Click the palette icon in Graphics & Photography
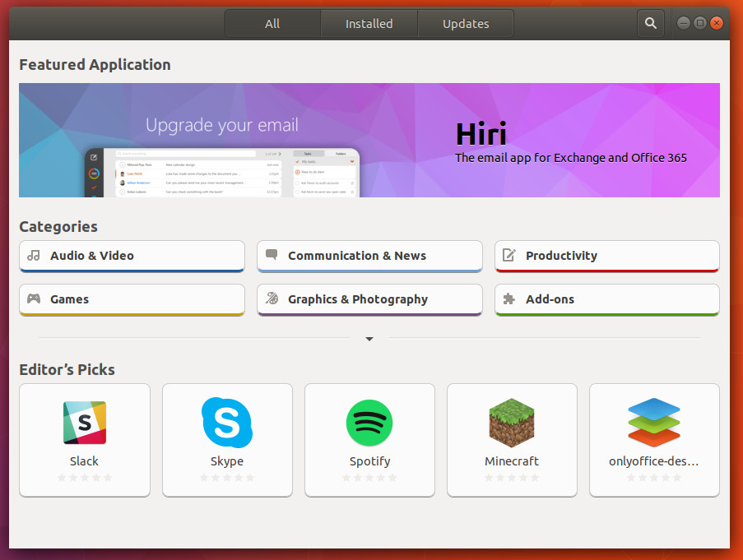This screenshot has width=743, height=560. [272, 299]
